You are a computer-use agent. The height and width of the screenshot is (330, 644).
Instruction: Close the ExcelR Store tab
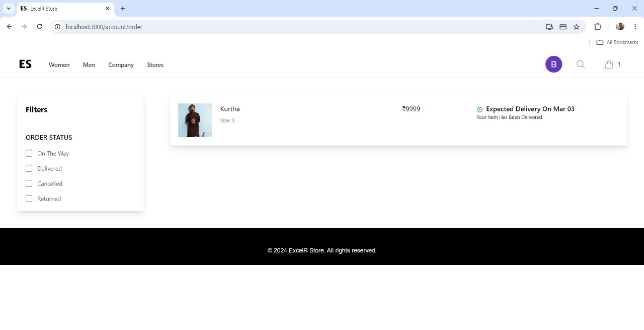click(x=107, y=9)
